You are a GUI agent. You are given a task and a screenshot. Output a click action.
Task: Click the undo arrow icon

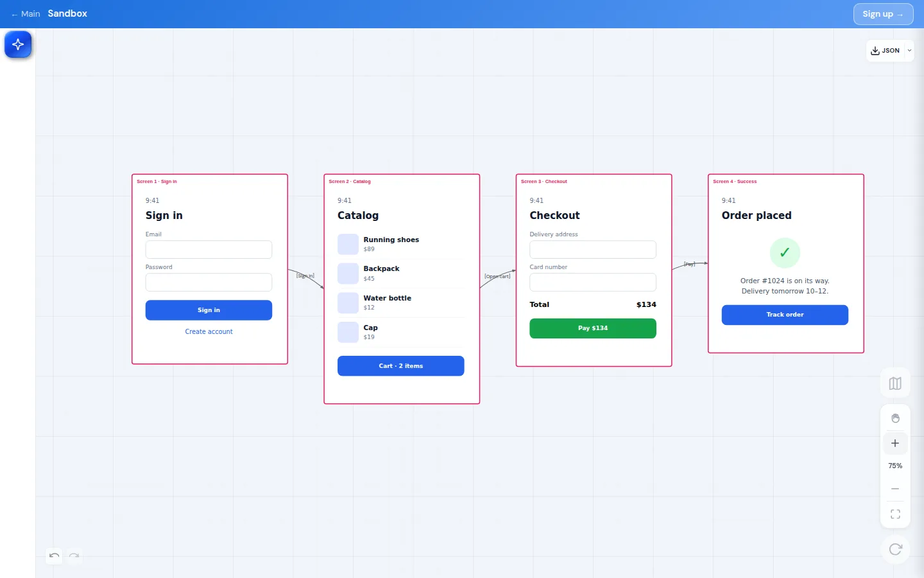[x=55, y=556]
